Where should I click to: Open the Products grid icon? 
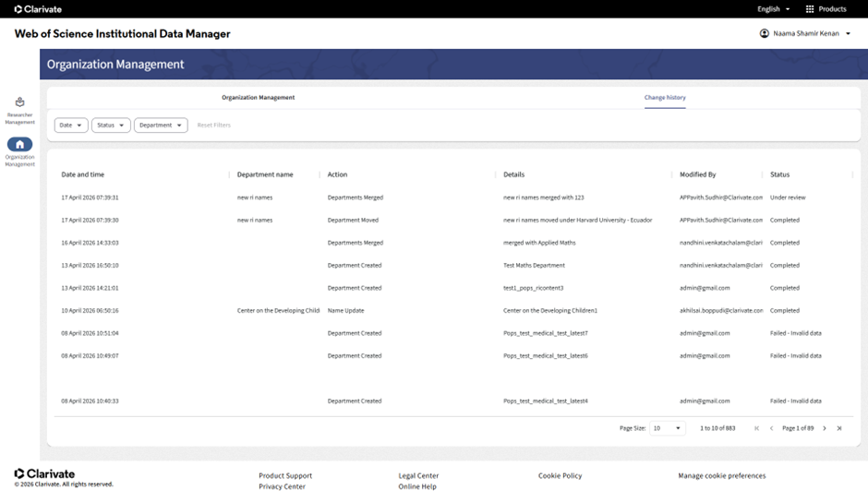click(x=810, y=9)
